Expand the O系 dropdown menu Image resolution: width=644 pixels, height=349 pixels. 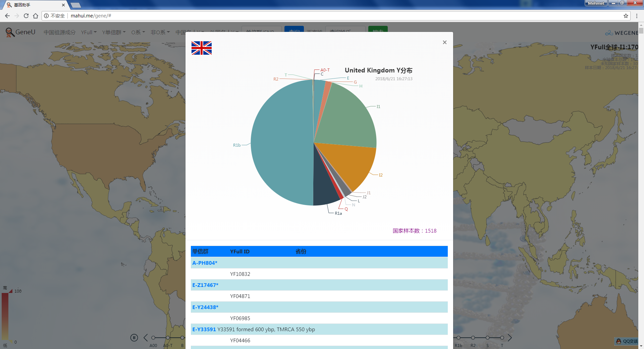[138, 32]
